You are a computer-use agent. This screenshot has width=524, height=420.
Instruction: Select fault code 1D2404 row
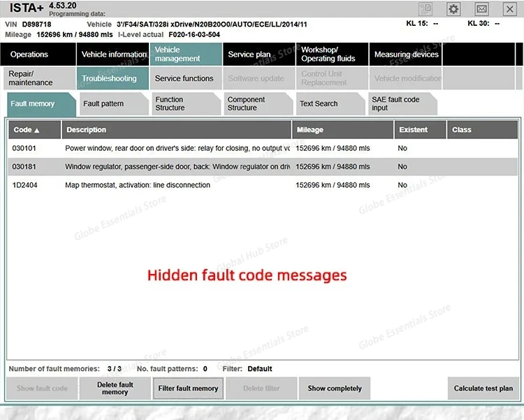[x=263, y=185]
